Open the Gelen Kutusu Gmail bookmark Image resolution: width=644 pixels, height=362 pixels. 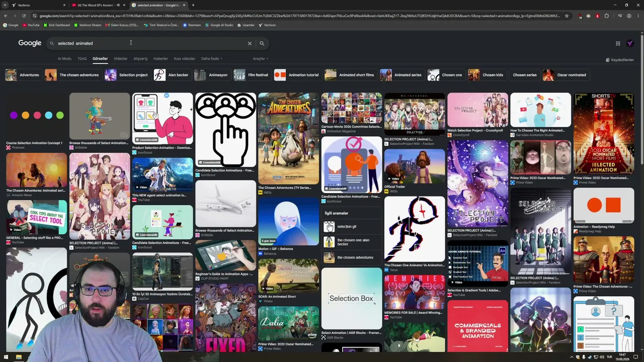pyautogui.click(x=122, y=25)
